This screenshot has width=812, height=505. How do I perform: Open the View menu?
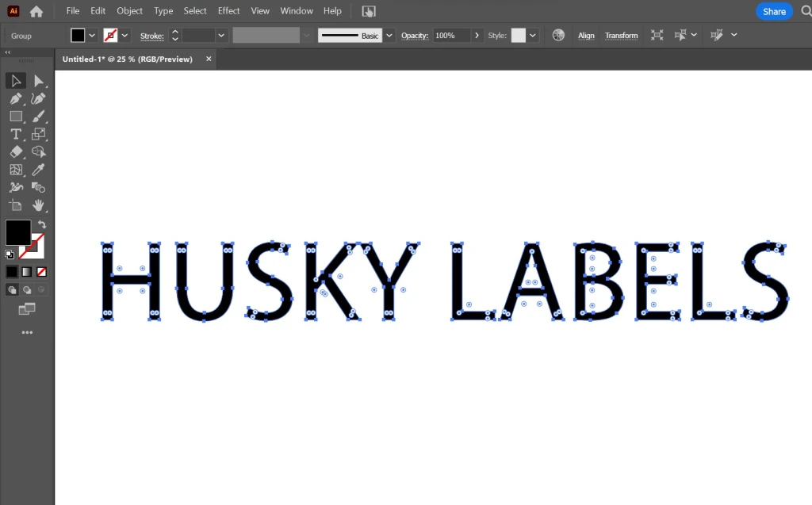(x=260, y=11)
